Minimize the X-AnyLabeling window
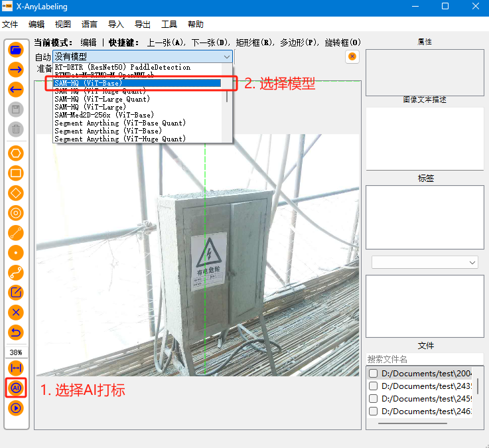This screenshot has height=448, width=489. [x=415, y=6]
